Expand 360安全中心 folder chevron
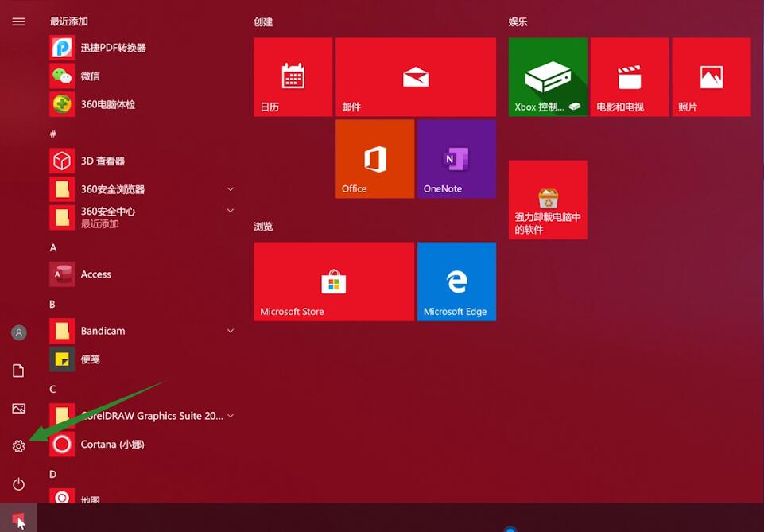The image size is (764, 532). click(231, 211)
